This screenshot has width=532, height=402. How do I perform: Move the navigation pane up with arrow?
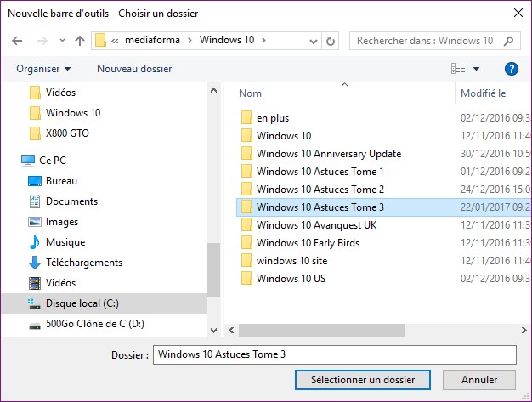coord(214,91)
